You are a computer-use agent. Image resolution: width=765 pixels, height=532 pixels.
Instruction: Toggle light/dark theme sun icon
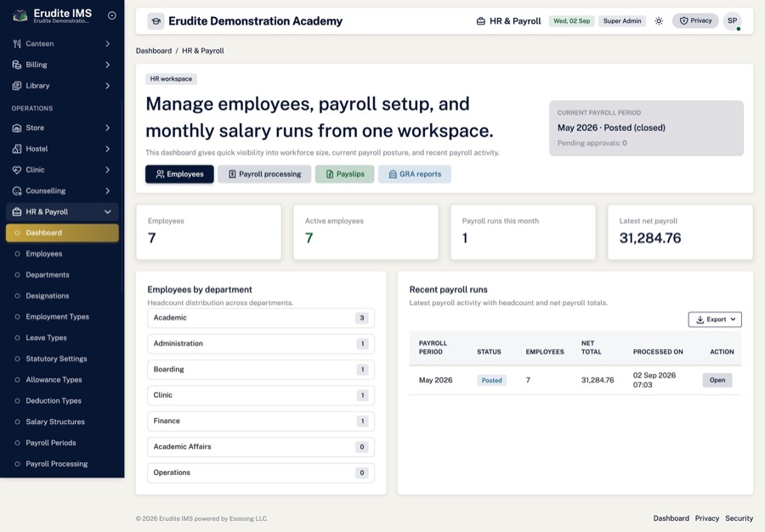659,21
